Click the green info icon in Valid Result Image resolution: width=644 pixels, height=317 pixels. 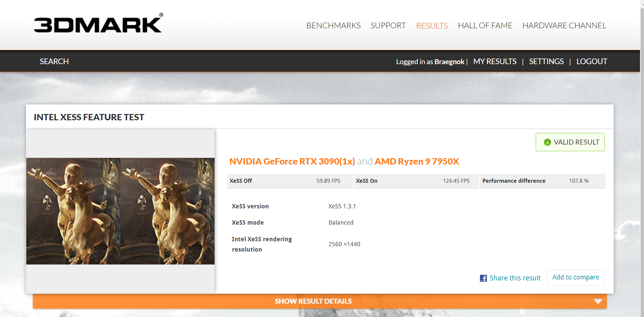coord(547,142)
